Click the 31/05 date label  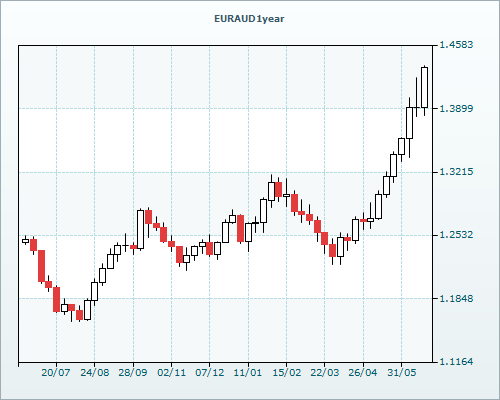[x=402, y=372]
